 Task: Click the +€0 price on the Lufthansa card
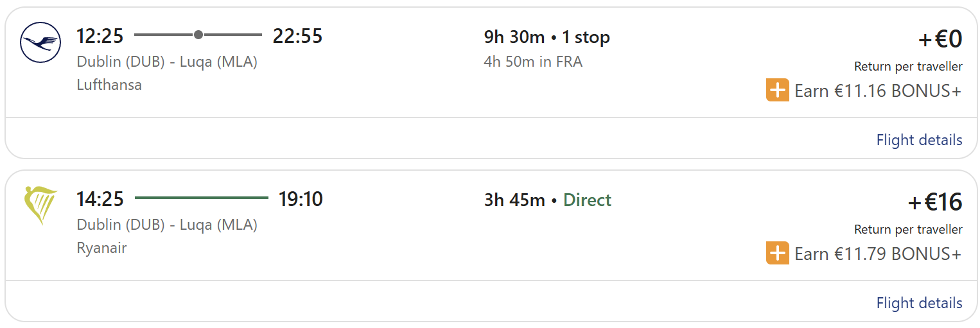point(940,40)
